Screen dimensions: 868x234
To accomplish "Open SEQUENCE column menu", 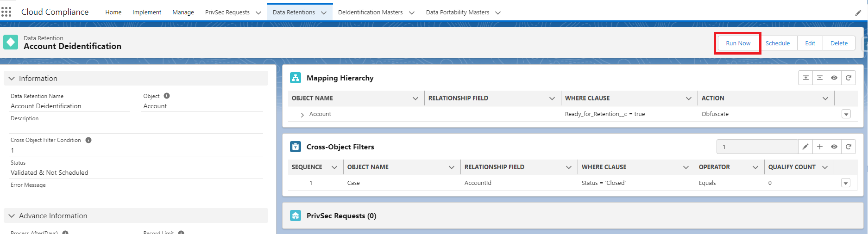I will click(x=334, y=167).
